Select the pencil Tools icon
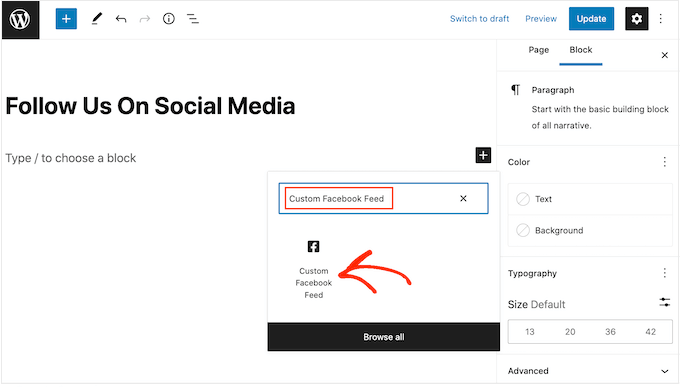This screenshot has height=387, width=680. [97, 19]
